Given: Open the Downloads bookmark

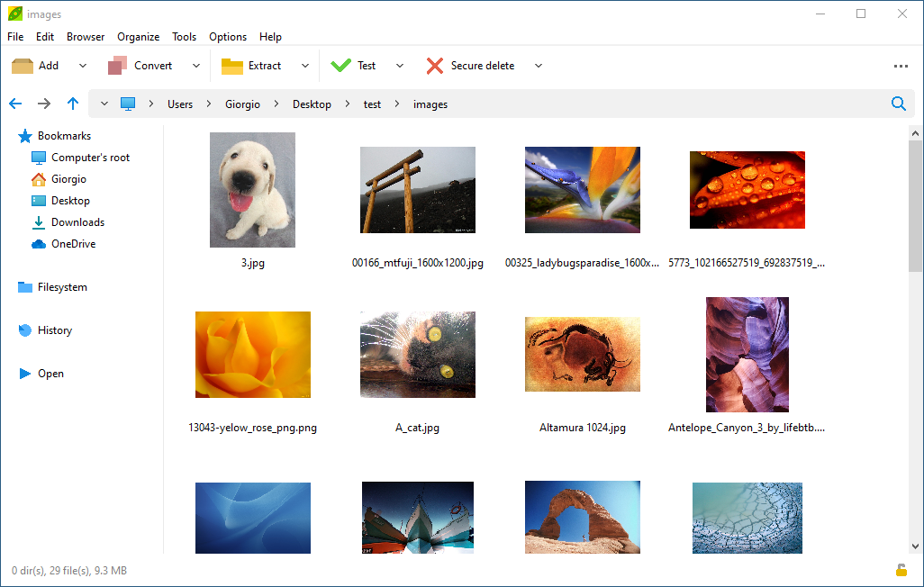Looking at the screenshot, I should (76, 221).
